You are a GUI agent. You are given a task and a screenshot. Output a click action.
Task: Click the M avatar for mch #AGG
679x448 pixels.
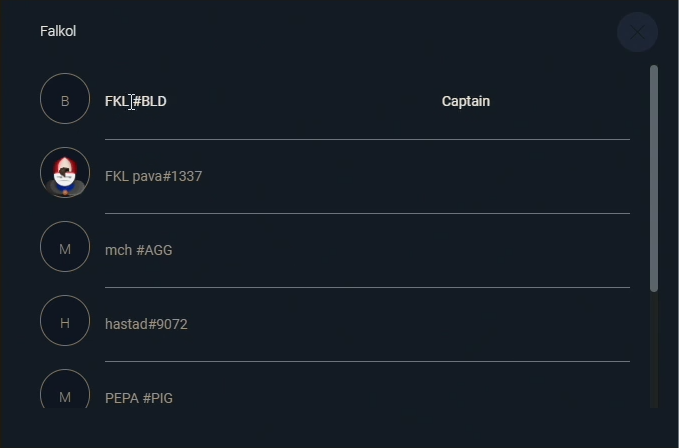coord(65,248)
